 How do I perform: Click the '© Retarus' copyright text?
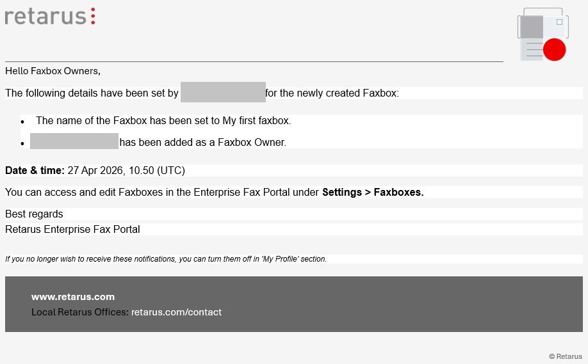pos(566,356)
